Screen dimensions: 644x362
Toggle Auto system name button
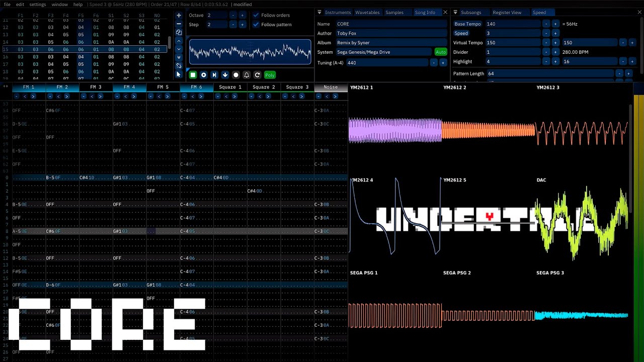pos(441,52)
